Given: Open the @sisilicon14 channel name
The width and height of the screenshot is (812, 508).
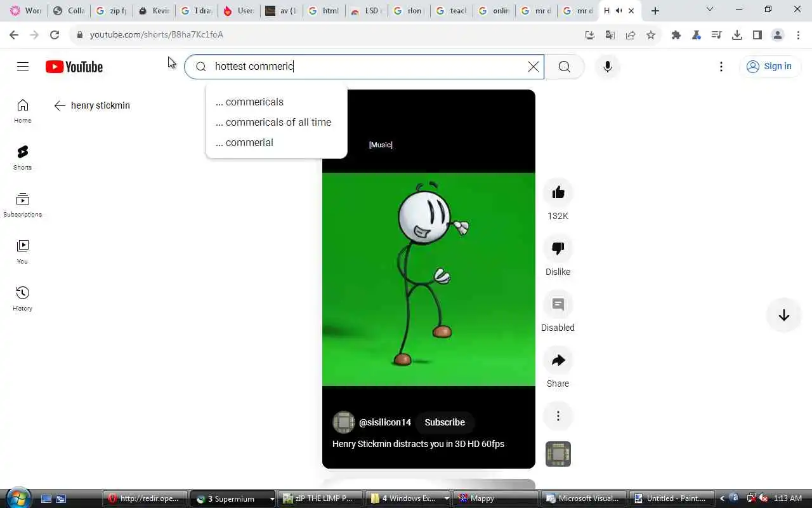Looking at the screenshot, I should click(385, 422).
